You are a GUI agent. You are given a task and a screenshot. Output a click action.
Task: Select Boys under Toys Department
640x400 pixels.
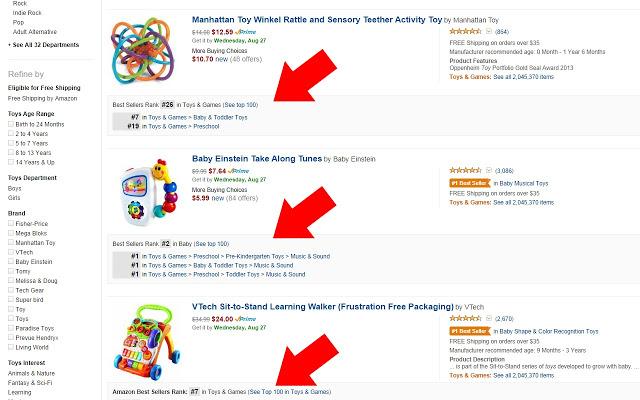tap(15, 187)
